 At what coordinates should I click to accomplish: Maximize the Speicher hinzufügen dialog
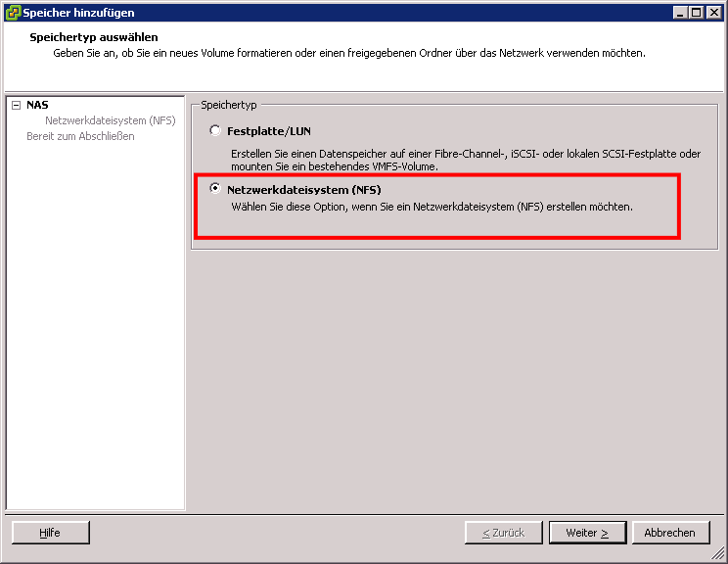[696, 13]
